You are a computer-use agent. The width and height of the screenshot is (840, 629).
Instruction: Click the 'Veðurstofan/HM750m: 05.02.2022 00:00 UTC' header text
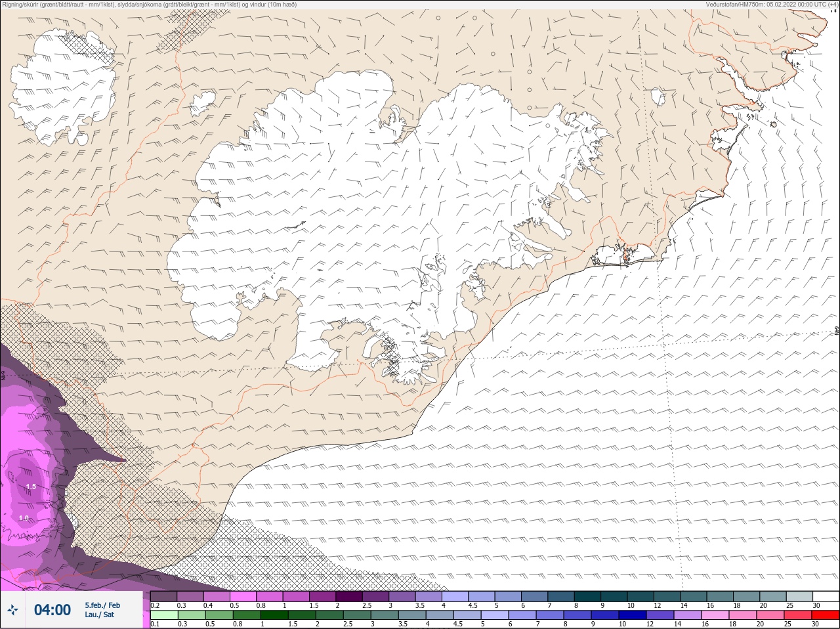click(772, 5)
